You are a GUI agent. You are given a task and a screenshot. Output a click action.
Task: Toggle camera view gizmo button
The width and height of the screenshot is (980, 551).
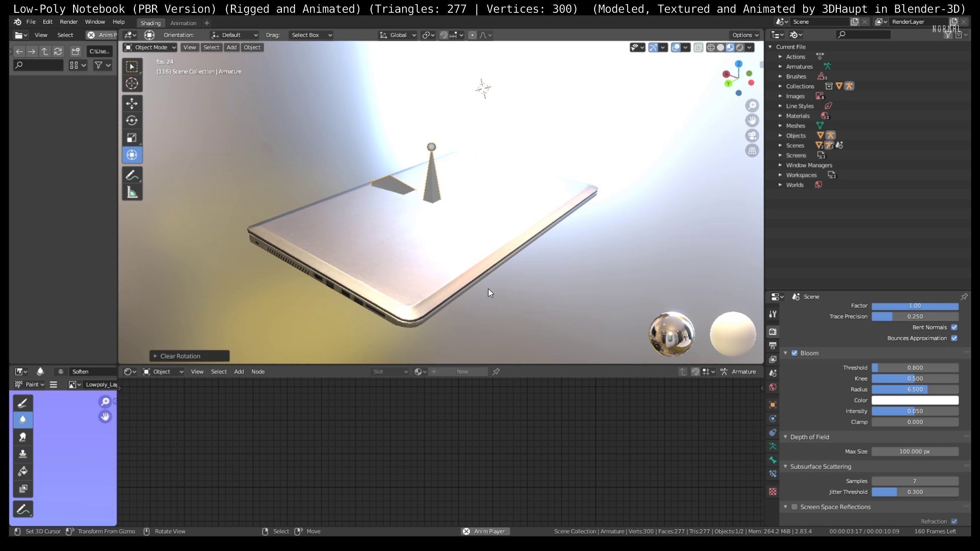coord(752,136)
